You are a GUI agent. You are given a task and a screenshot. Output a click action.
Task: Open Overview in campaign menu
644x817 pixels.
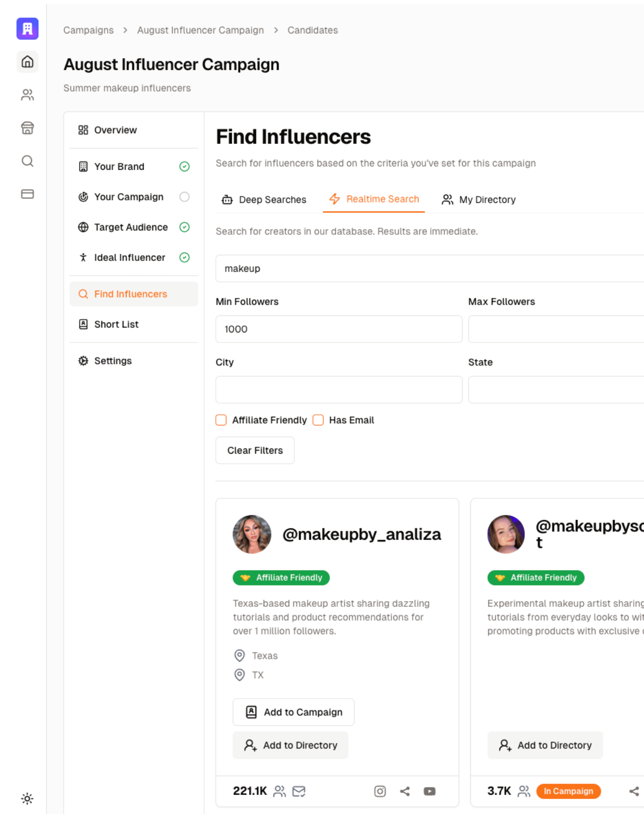134,130
